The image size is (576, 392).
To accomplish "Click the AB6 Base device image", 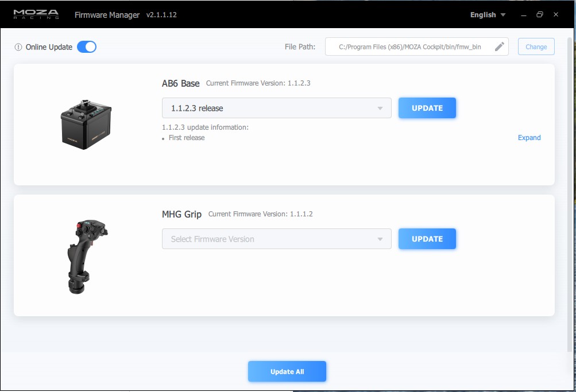I will (86, 125).
